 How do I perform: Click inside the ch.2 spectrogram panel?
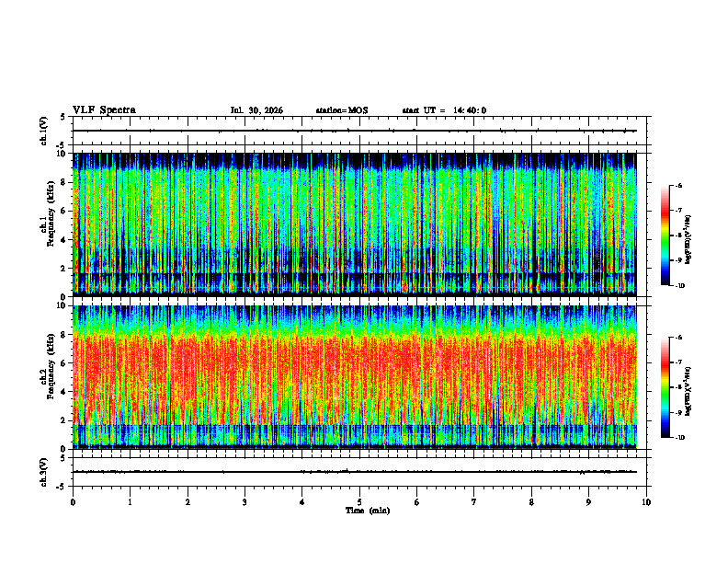click(x=355, y=377)
